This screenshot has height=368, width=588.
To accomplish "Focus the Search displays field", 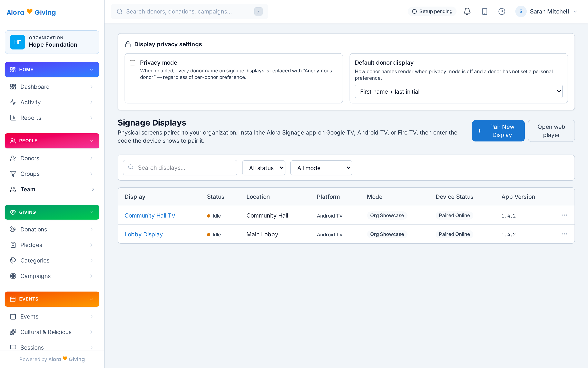I will click(x=180, y=168).
